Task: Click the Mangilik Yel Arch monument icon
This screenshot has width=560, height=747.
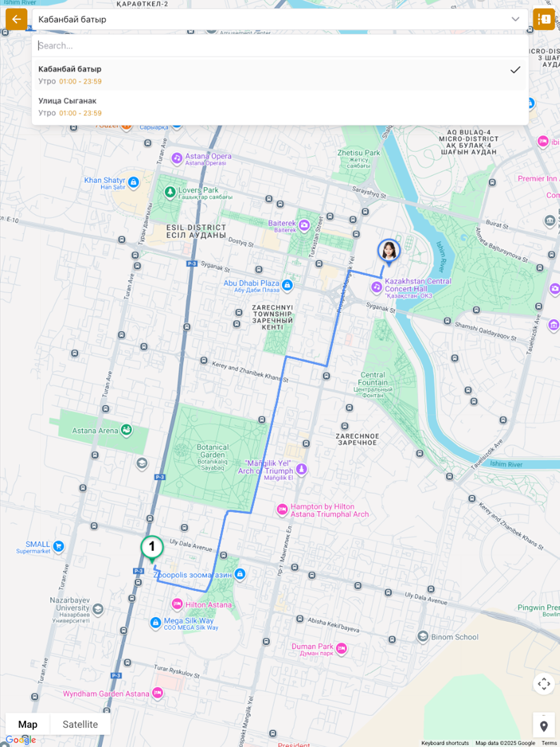Action: [301, 469]
